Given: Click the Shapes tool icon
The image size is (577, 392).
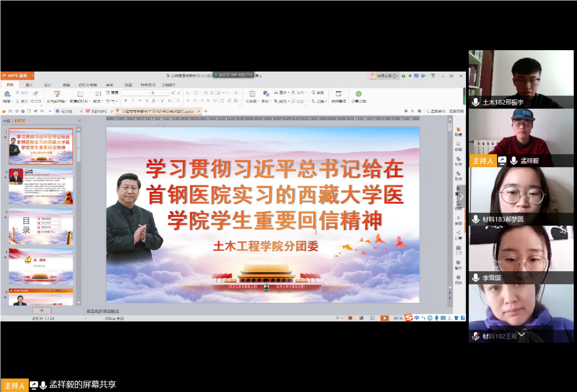Looking at the screenshot, I should (265, 94).
